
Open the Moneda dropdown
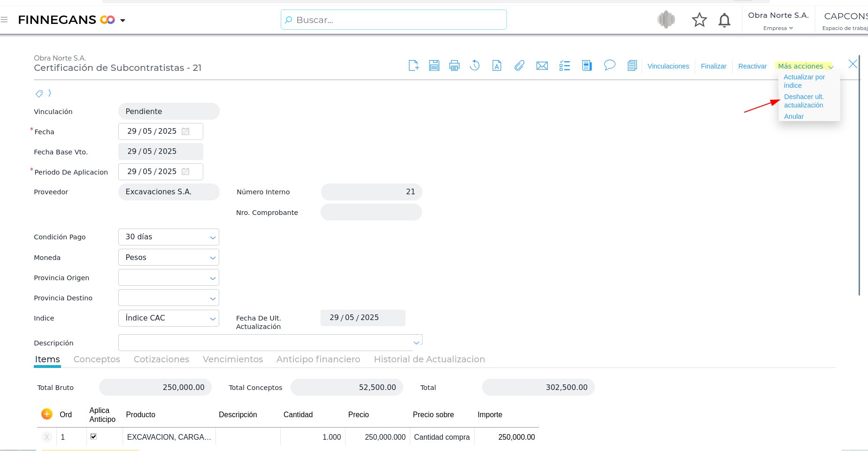point(213,258)
